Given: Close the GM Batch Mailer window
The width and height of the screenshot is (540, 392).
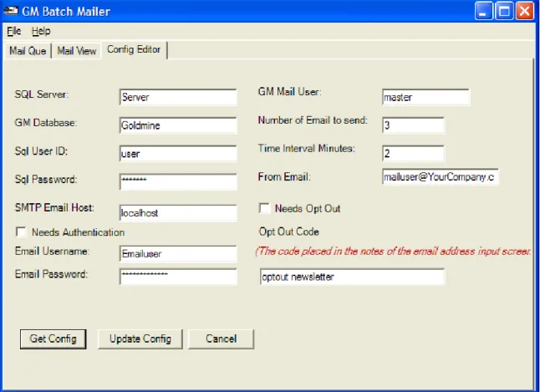Looking at the screenshot, I should 524,11.
